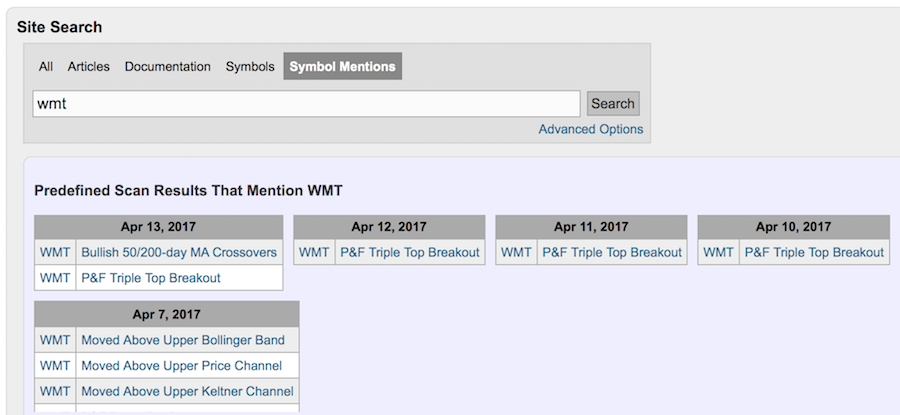
Task: Open the Advanced Options link
Action: (590, 129)
